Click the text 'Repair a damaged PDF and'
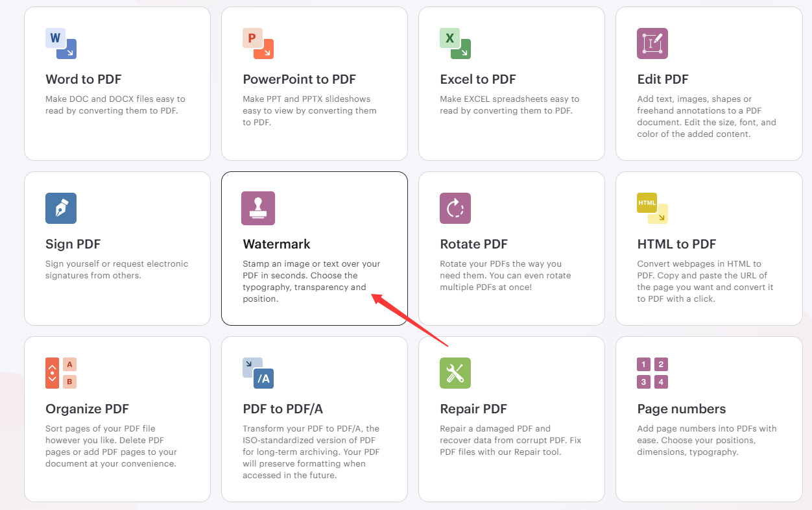812x510 pixels. pos(496,429)
